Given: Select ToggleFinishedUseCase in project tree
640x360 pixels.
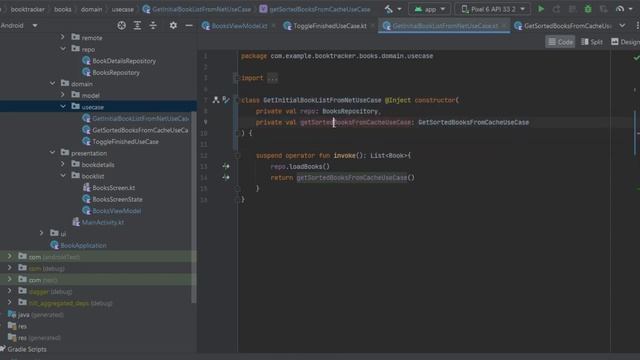Looking at the screenshot, I should point(120,142).
